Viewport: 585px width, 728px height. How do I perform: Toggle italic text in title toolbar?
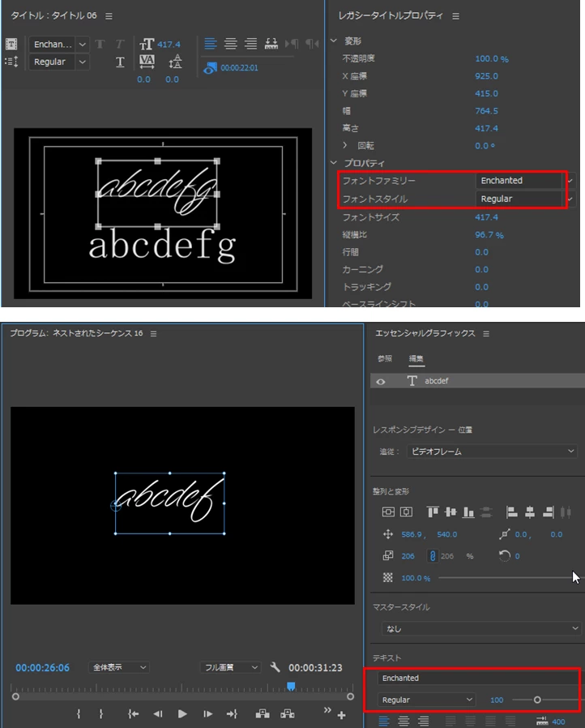(120, 44)
